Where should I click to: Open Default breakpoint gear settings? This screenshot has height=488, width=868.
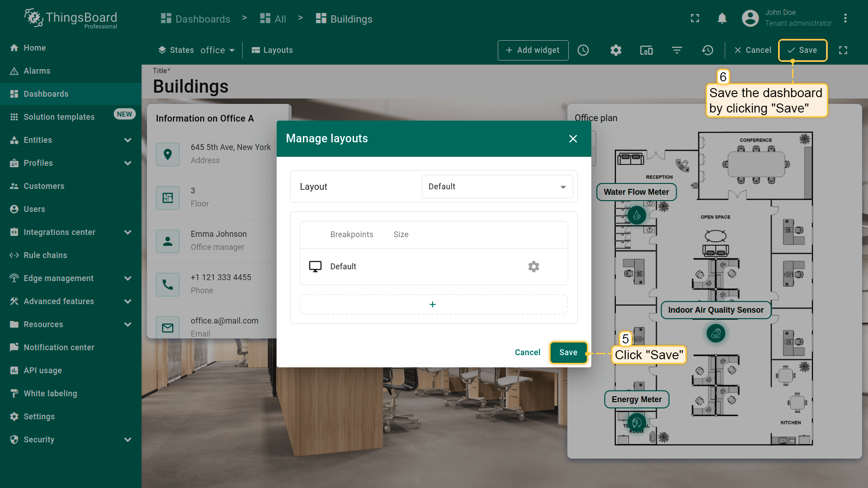tap(533, 267)
